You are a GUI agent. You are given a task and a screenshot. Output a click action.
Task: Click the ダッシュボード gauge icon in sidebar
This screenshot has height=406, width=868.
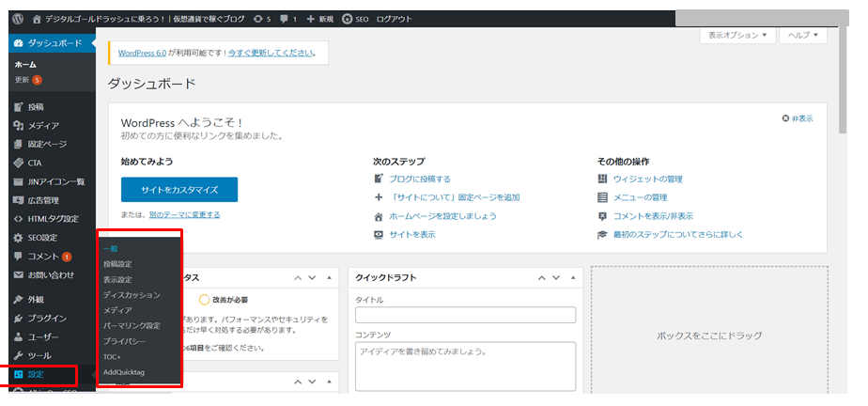[18, 43]
